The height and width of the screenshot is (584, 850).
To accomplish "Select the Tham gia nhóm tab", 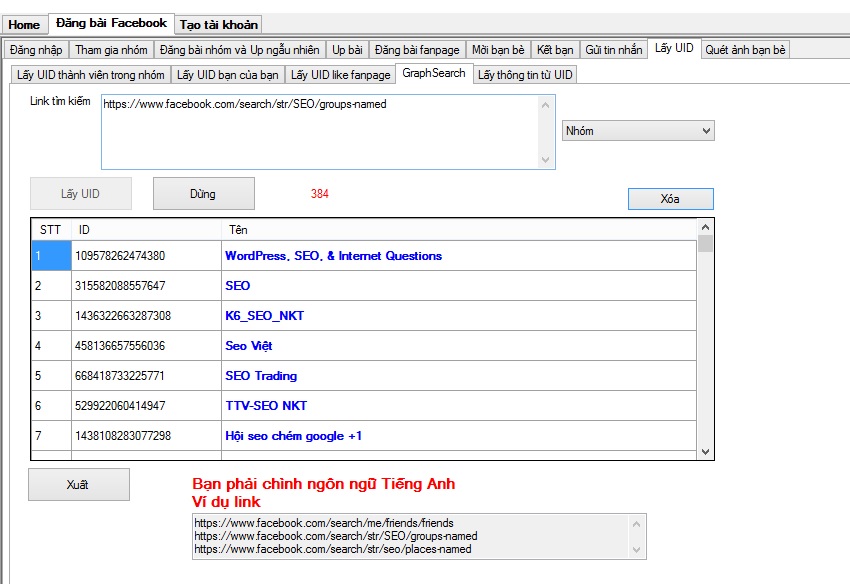I will (x=111, y=50).
